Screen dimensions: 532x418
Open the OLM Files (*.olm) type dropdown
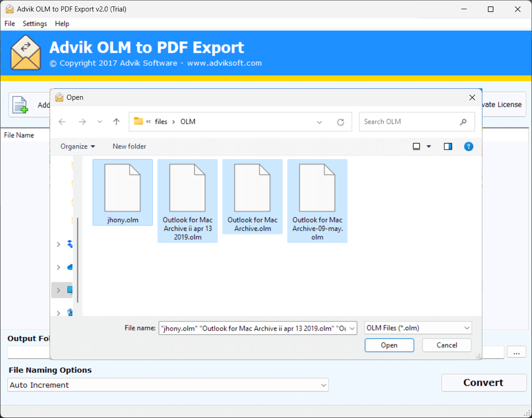coord(418,328)
